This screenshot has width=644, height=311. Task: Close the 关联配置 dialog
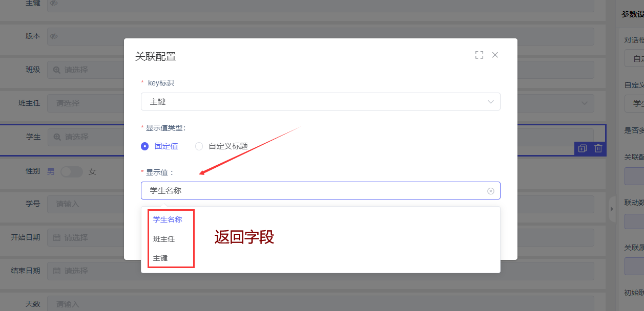coord(495,55)
